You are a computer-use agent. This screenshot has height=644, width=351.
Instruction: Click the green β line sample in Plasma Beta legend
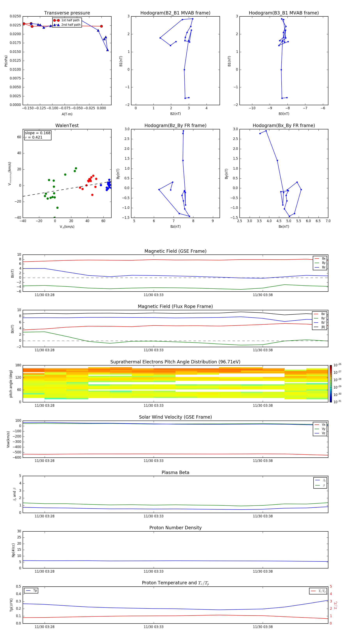point(317,485)
